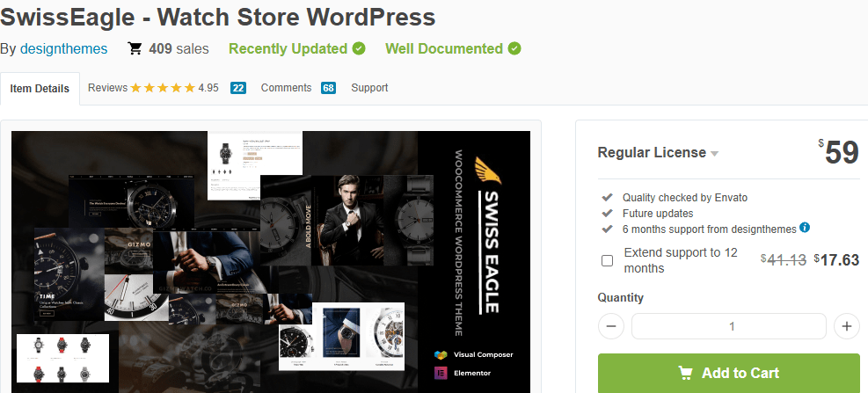
Task: Click the 409 sales text
Action: pyautogui.click(x=179, y=48)
